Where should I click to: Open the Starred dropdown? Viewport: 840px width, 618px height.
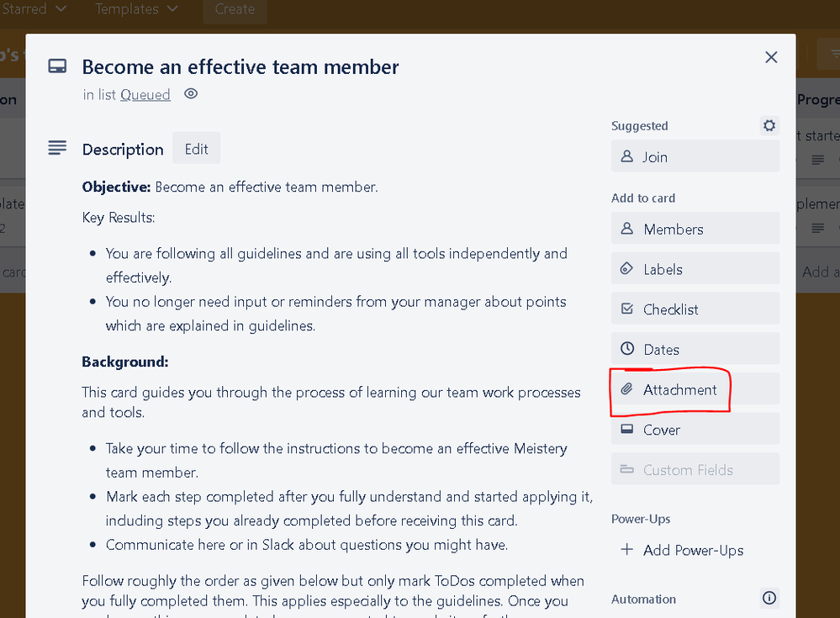click(x=34, y=9)
